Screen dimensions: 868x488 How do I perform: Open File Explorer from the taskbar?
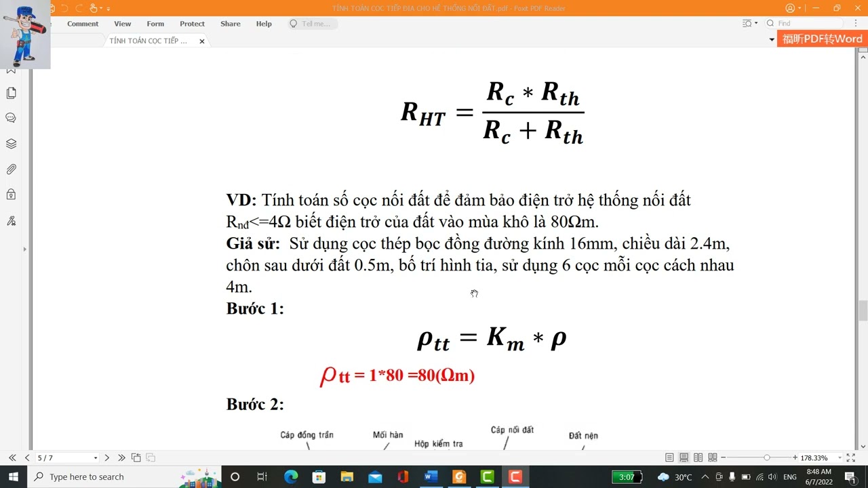347,477
